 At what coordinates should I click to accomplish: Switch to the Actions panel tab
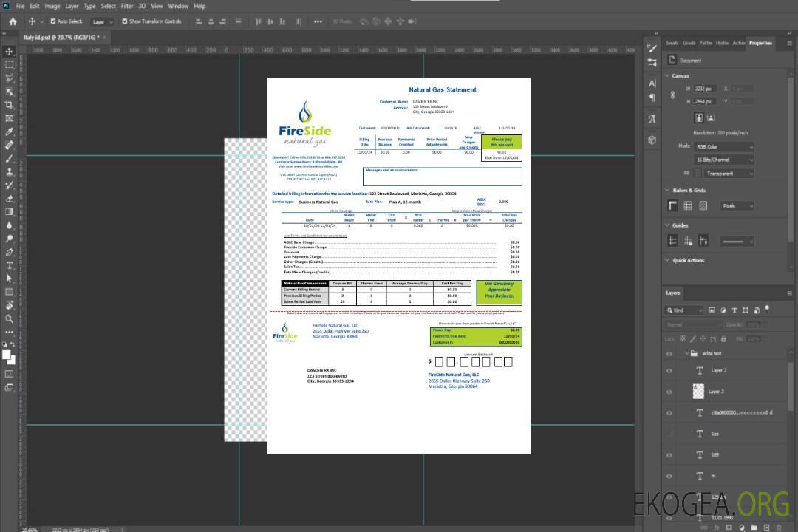(738, 43)
